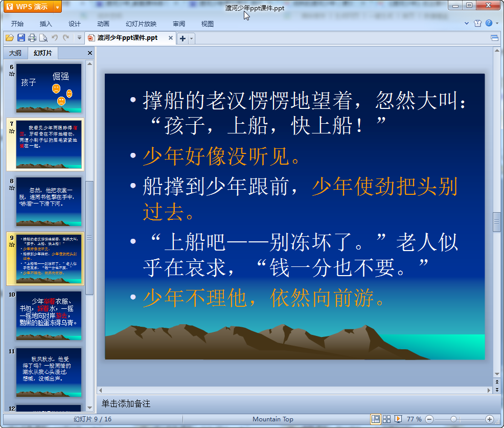This screenshot has height=428, width=504.
Task: Open the 幻灯片放映 ribbon tab
Action: click(141, 24)
